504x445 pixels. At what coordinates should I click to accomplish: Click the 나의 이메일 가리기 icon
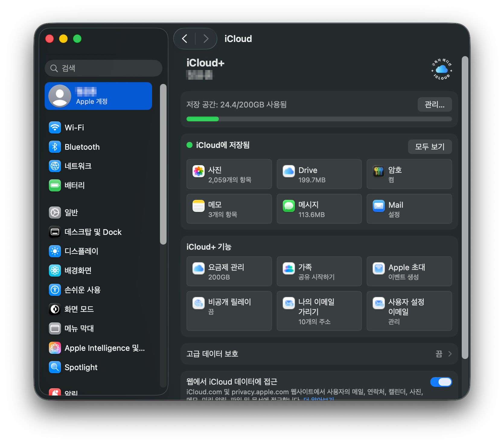tap(289, 303)
